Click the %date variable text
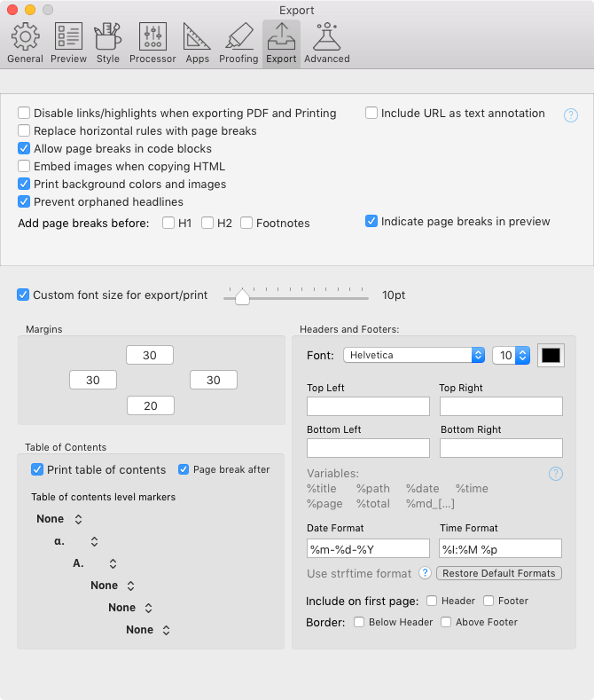This screenshot has width=594, height=700. (x=422, y=488)
